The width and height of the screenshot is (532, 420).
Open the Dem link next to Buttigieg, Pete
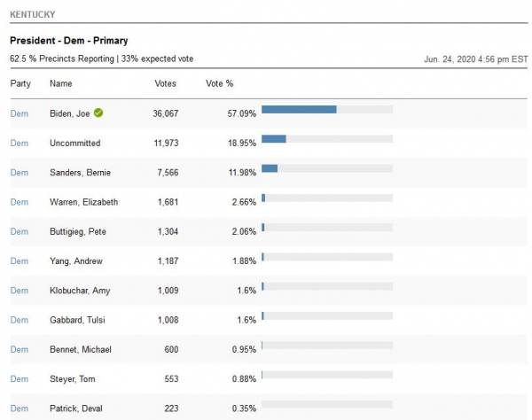(19, 231)
